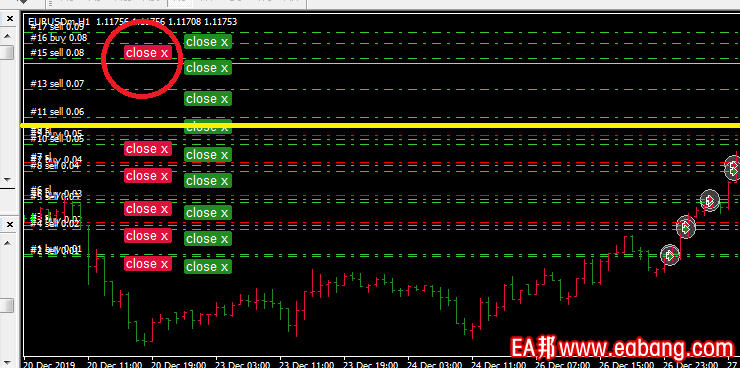Select the lowest trade arrow marker on chart
The width and height of the screenshot is (740, 368).
click(x=669, y=255)
